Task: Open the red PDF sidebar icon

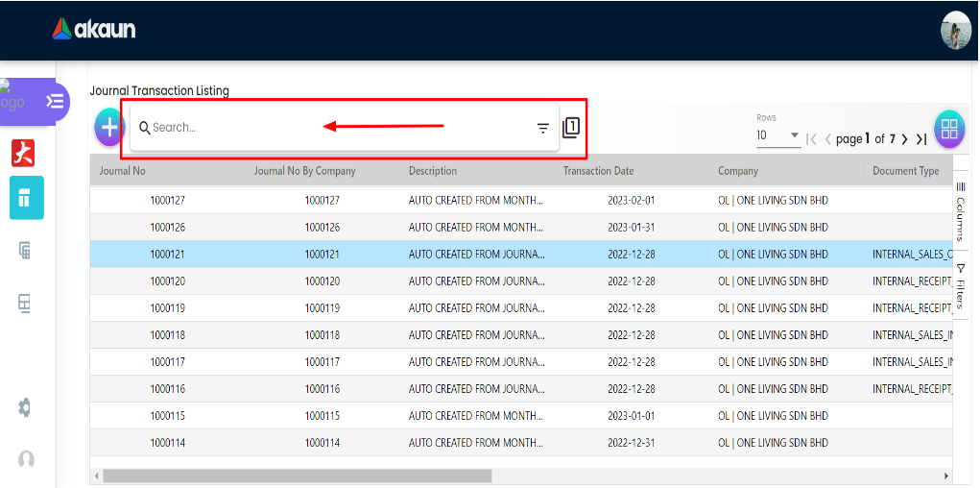Action: click(x=24, y=153)
